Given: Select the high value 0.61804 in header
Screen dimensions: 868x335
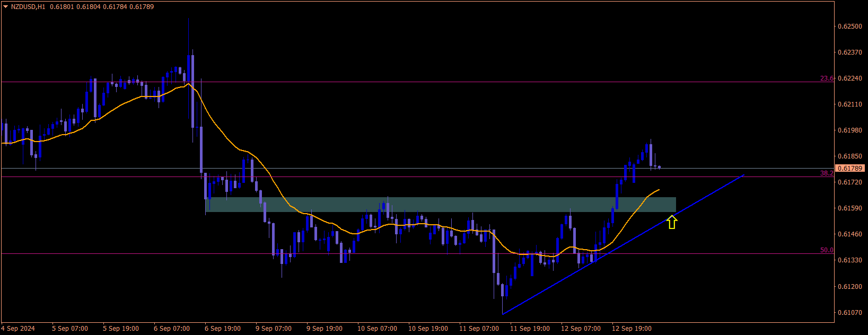Looking at the screenshot, I should coord(88,7).
